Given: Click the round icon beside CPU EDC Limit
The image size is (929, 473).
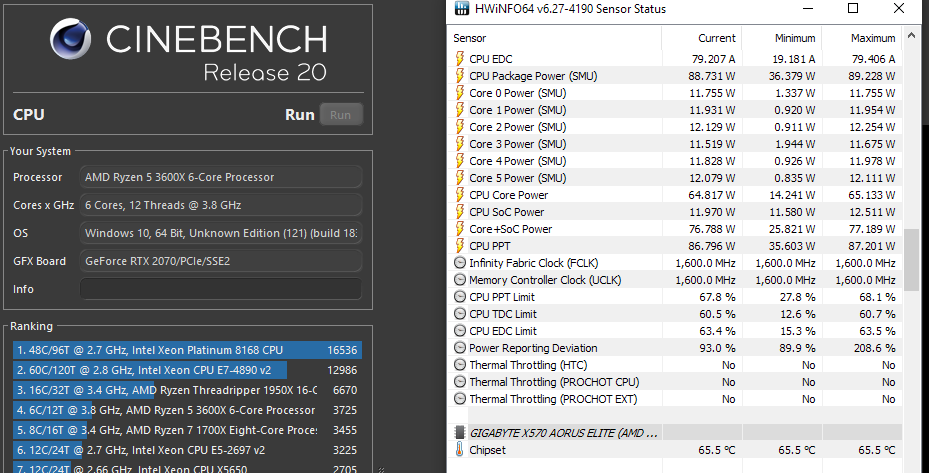Looking at the screenshot, I should (460, 331).
